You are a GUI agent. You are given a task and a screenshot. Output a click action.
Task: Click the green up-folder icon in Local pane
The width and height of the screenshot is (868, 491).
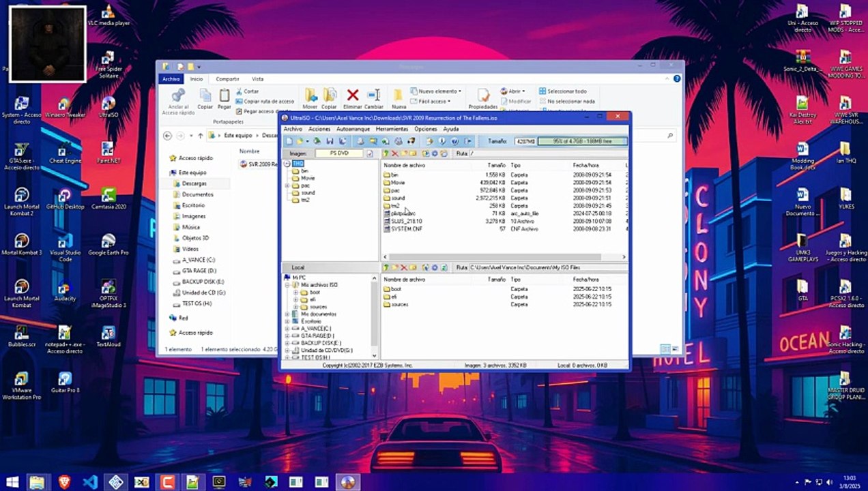tap(386, 267)
